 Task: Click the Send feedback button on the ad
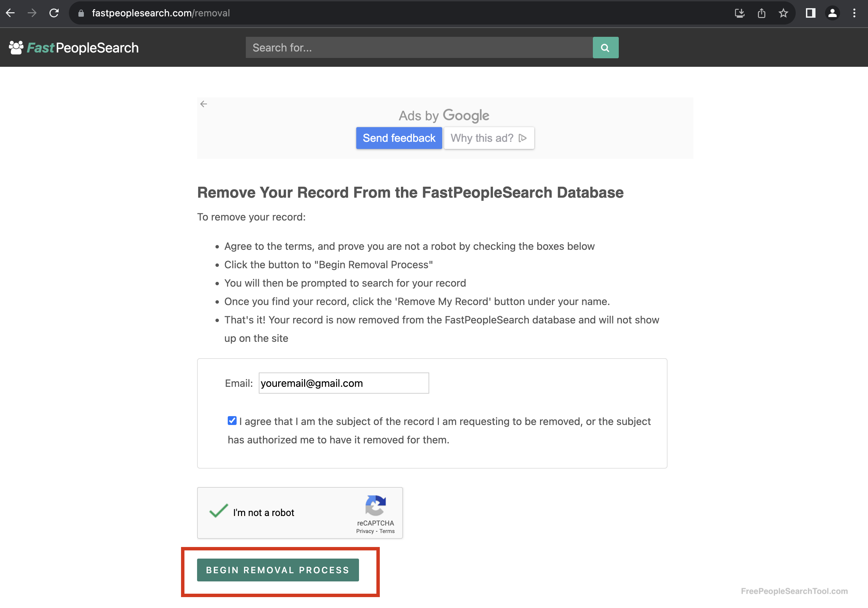click(x=399, y=138)
